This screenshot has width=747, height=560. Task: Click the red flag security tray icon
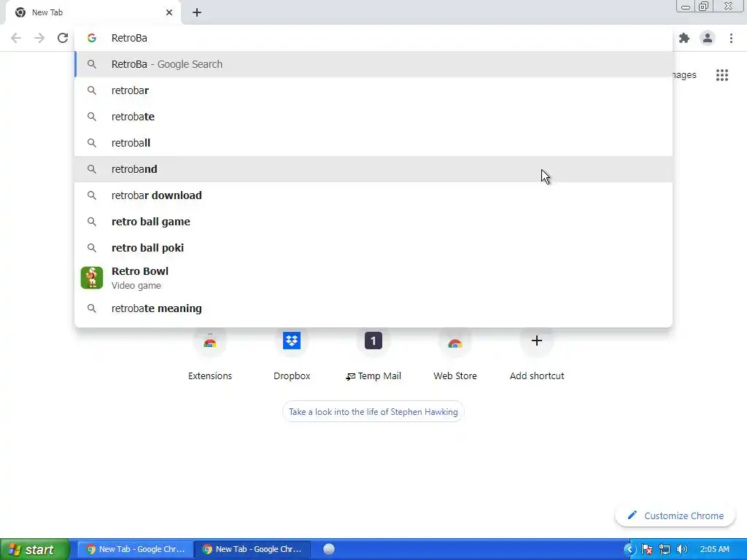(x=647, y=550)
